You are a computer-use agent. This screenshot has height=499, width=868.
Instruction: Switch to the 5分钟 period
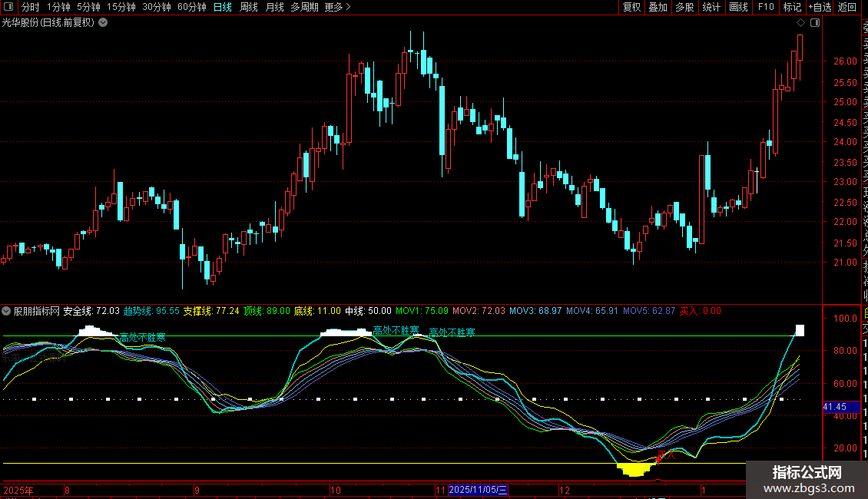(88, 8)
